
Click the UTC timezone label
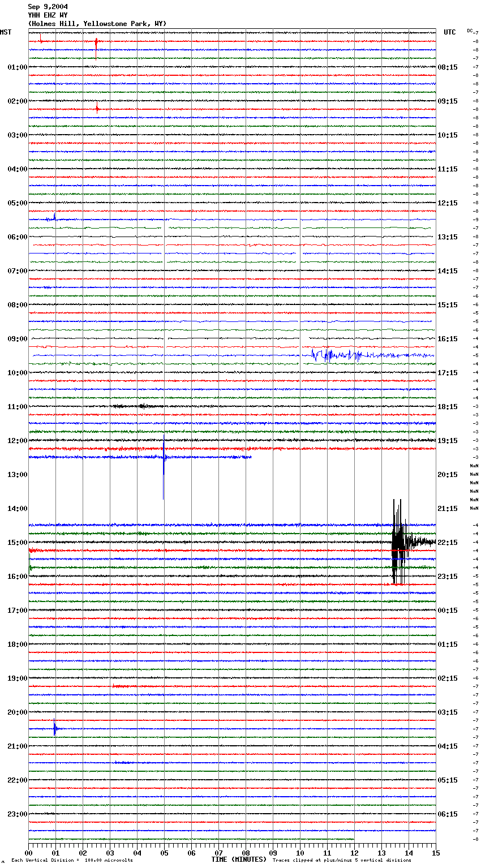click(449, 32)
